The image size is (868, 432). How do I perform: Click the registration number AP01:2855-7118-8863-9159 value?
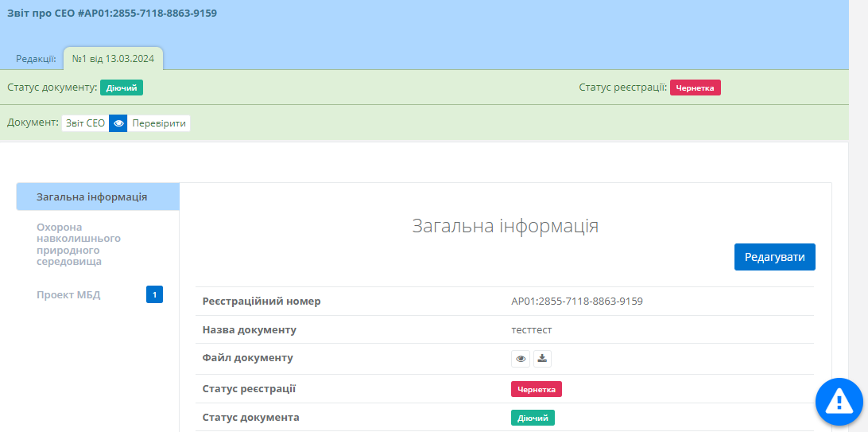coord(576,301)
